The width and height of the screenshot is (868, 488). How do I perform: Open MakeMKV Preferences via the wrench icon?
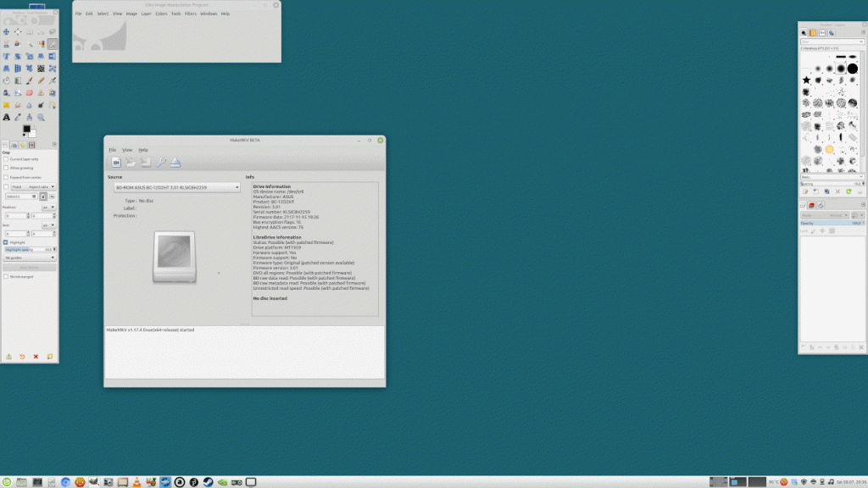[160, 162]
